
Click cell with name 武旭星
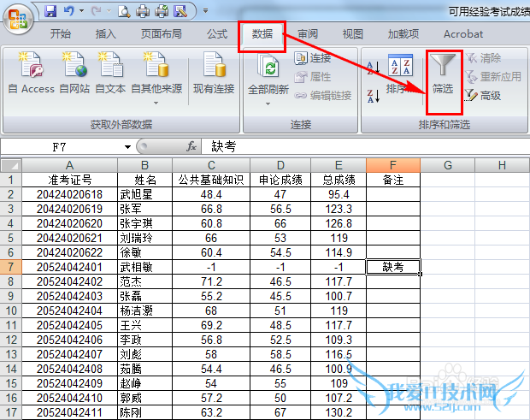(x=145, y=194)
